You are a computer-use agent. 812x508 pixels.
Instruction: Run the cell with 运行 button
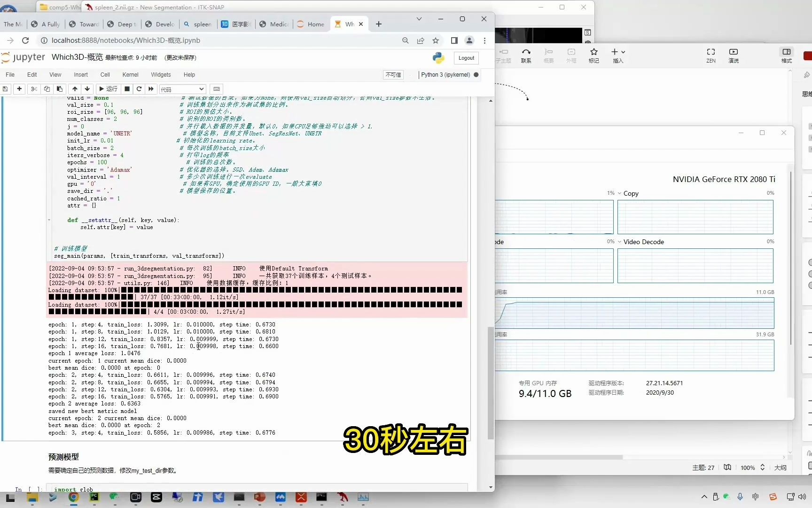(108, 89)
